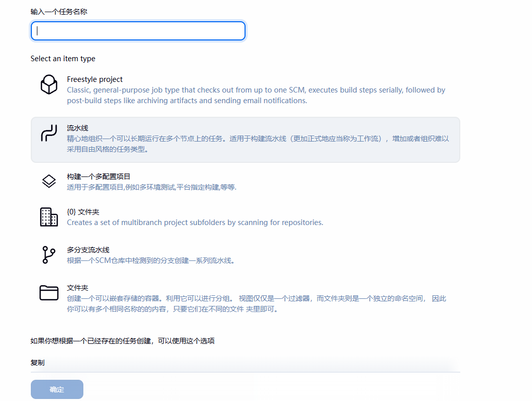Click the 流水线 pipeline icon
Viewport: 532px width, 401px height.
(49, 134)
